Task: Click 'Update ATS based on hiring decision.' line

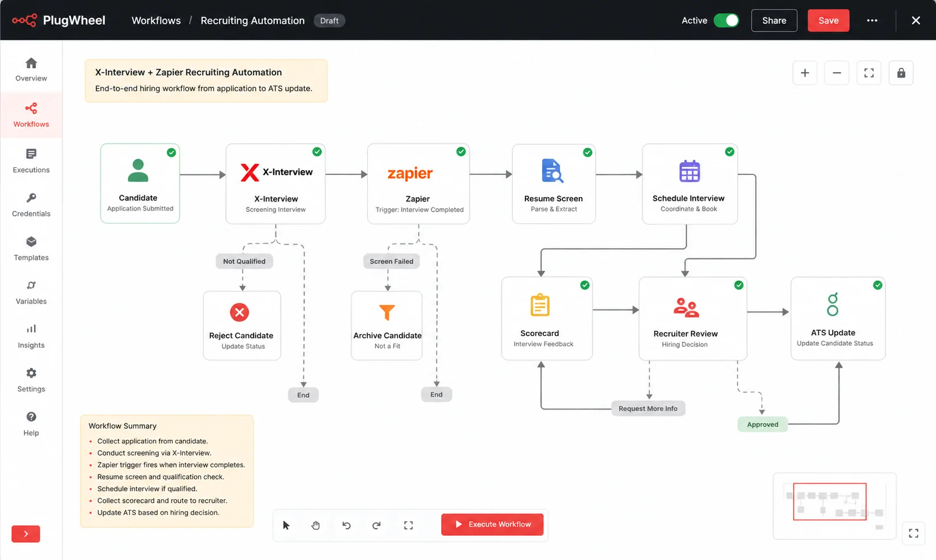Action: click(x=158, y=513)
